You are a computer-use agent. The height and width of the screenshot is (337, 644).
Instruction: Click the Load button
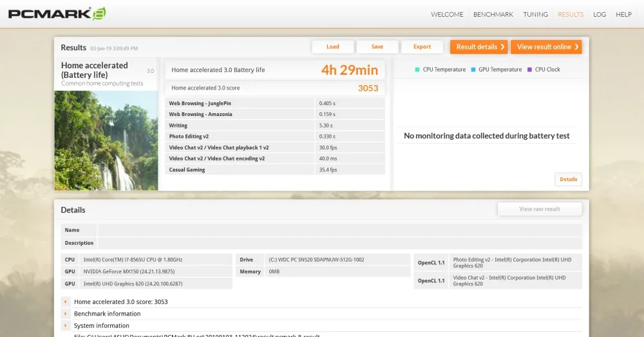(x=333, y=47)
